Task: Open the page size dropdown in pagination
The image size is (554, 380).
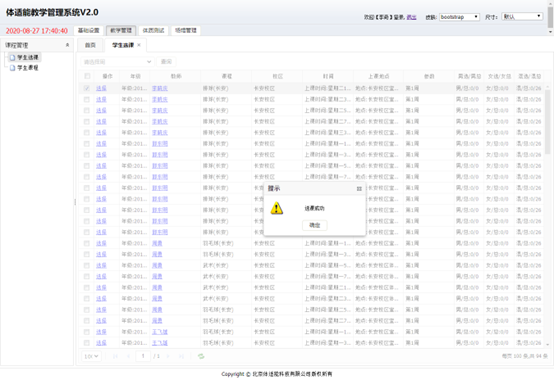Action: point(92,356)
